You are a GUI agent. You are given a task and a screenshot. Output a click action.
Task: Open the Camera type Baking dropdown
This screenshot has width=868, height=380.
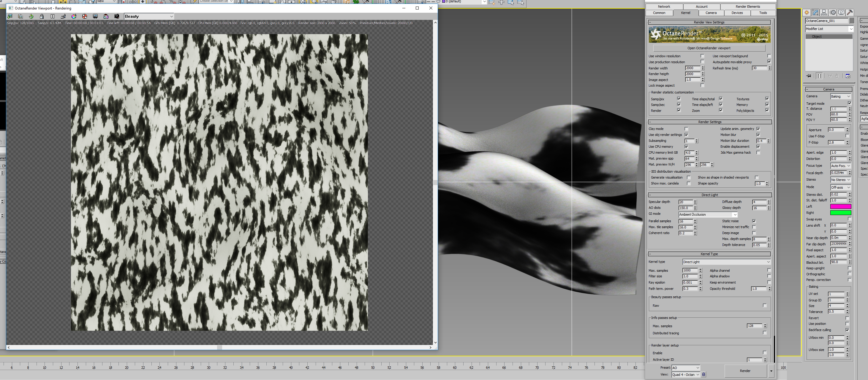point(840,96)
